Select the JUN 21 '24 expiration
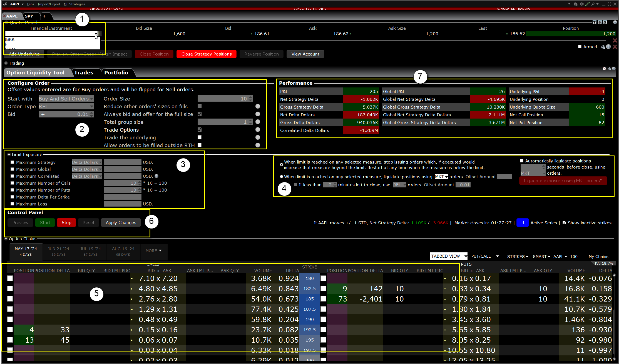 pos(59,251)
